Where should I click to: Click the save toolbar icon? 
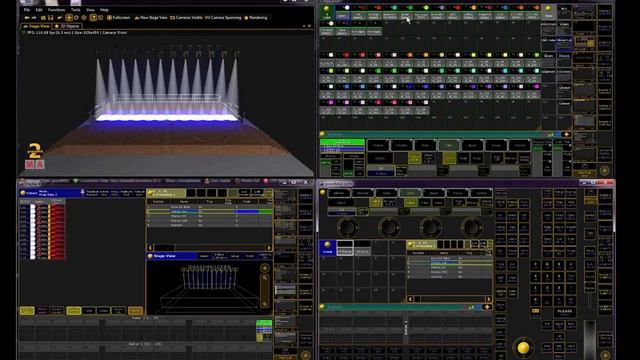pyautogui.click(x=51, y=18)
